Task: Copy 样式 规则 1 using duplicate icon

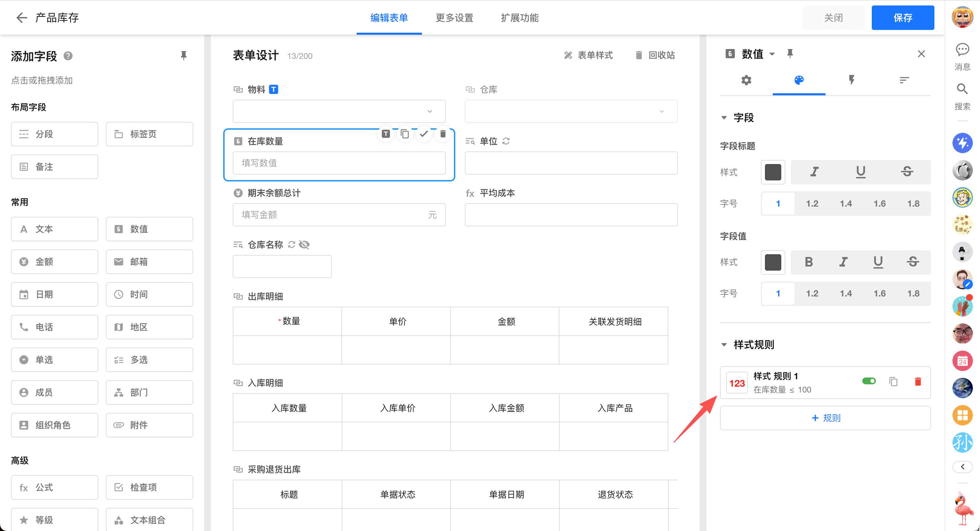Action: point(893,382)
